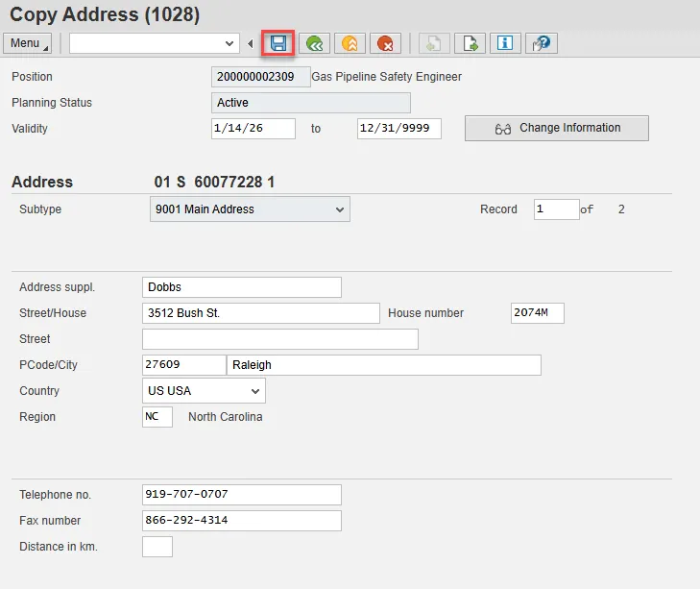The width and height of the screenshot is (700, 589).
Task: Open the Subtype Main Address dropdown
Action: point(250,209)
